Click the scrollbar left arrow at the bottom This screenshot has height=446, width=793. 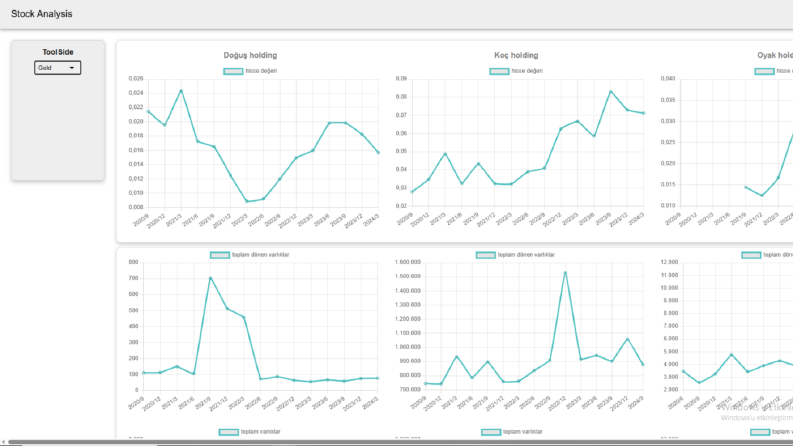(x=3, y=442)
